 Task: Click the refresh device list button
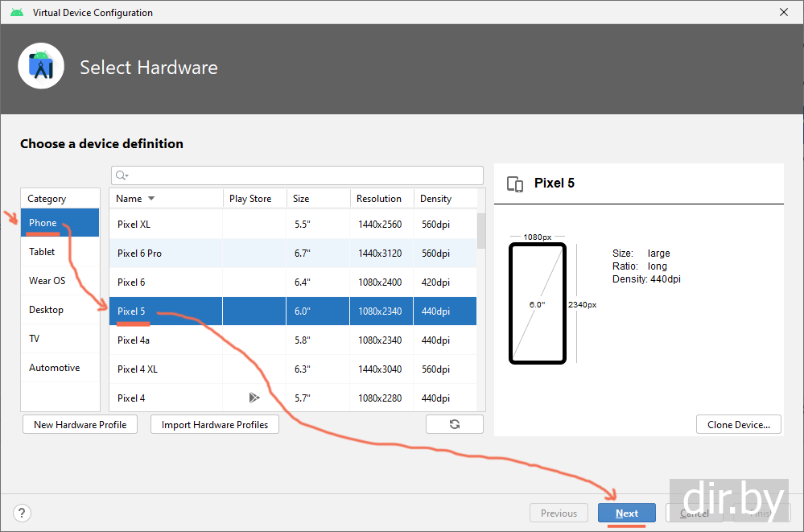[x=455, y=424]
